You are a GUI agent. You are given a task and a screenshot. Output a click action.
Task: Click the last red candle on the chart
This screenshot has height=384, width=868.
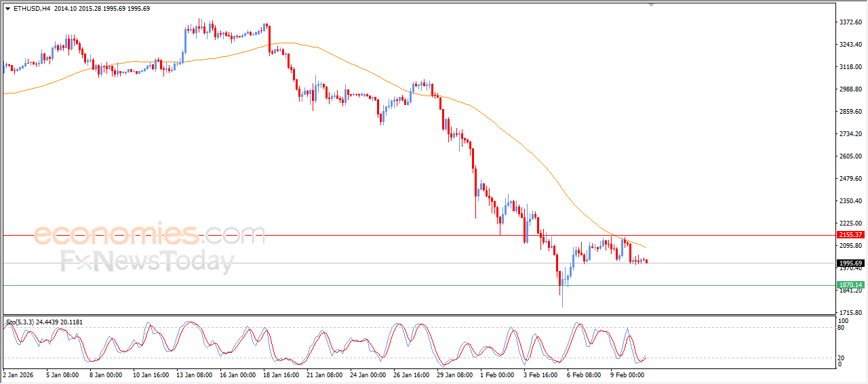[647, 261]
